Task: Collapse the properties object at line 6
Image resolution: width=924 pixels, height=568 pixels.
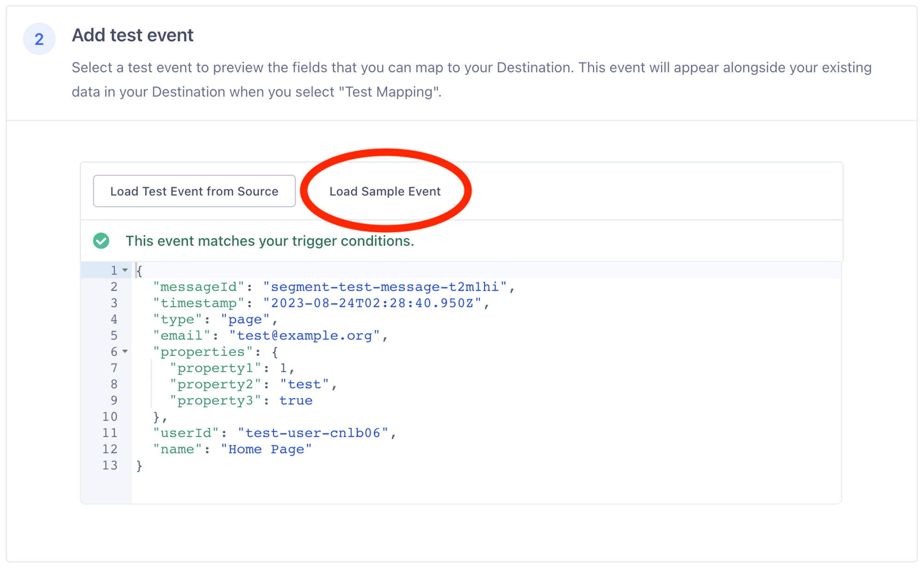Action: point(125,352)
